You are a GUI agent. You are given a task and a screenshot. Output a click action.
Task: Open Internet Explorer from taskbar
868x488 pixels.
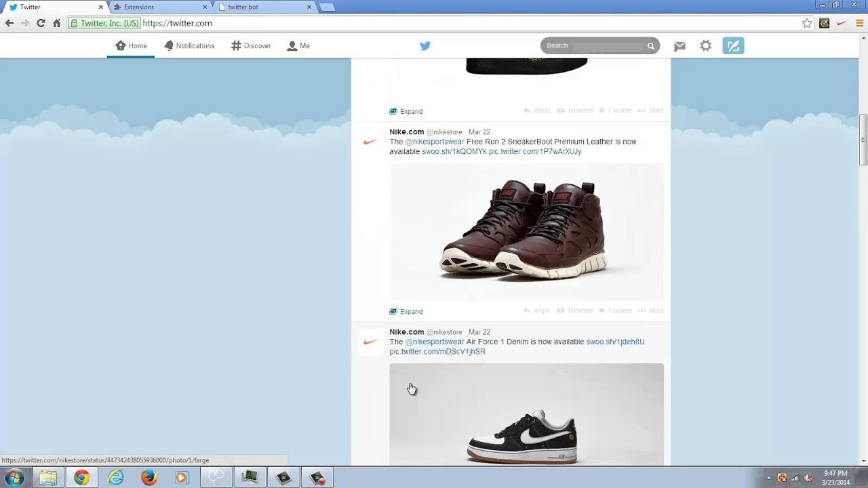116,478
